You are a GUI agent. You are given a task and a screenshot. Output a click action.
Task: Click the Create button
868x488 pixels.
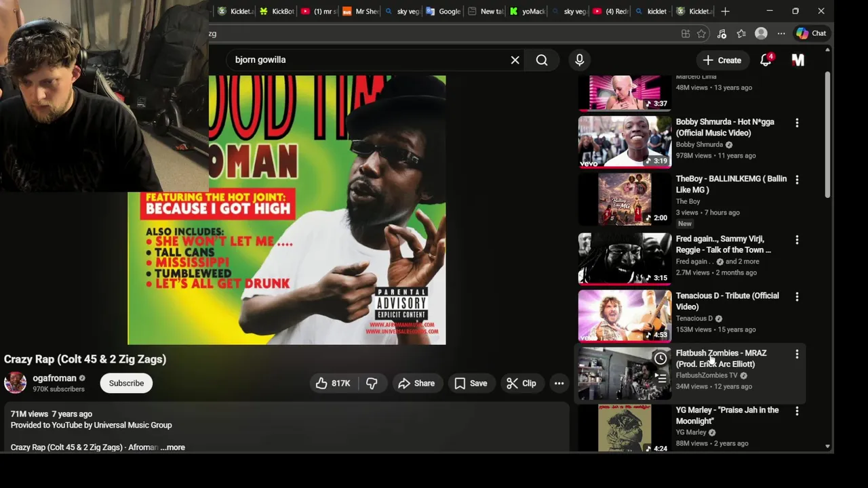pyautogui.click(x=722, y=60)
